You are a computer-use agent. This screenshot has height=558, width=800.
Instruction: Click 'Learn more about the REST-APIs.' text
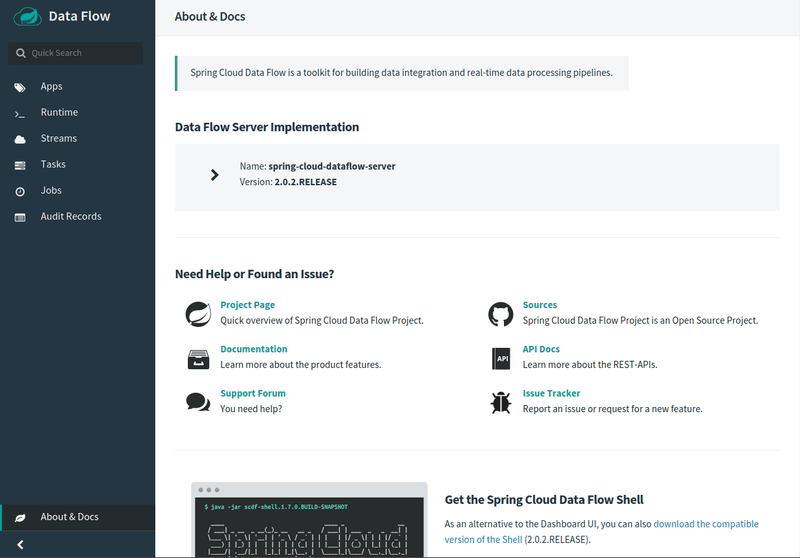(x=590, y=365)
